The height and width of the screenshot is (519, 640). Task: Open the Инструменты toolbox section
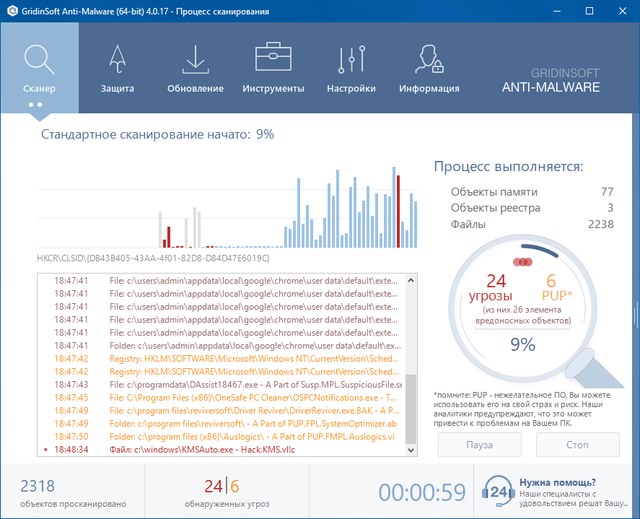pos(273,66)
